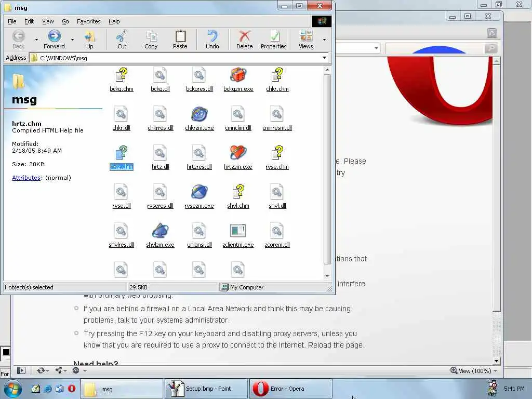Viewport: 532px width, 399px height.
Task: Click the Paste clipboard icon
Action: pos(180,36)
